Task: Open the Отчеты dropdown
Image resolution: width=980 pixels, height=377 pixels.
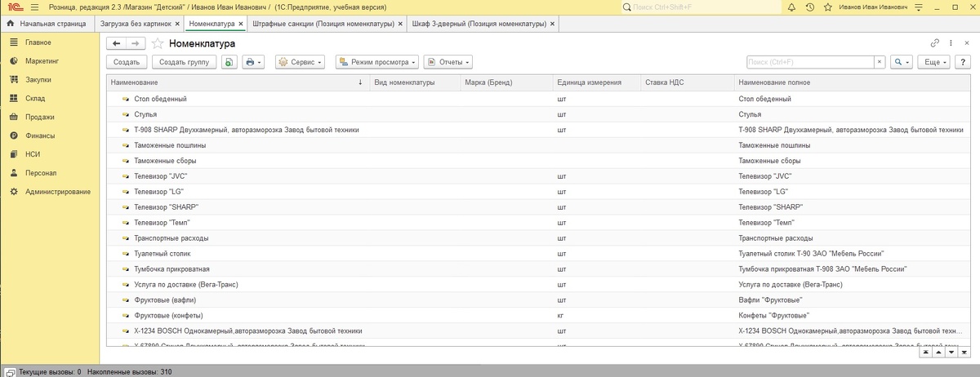Action: [448, 62]
